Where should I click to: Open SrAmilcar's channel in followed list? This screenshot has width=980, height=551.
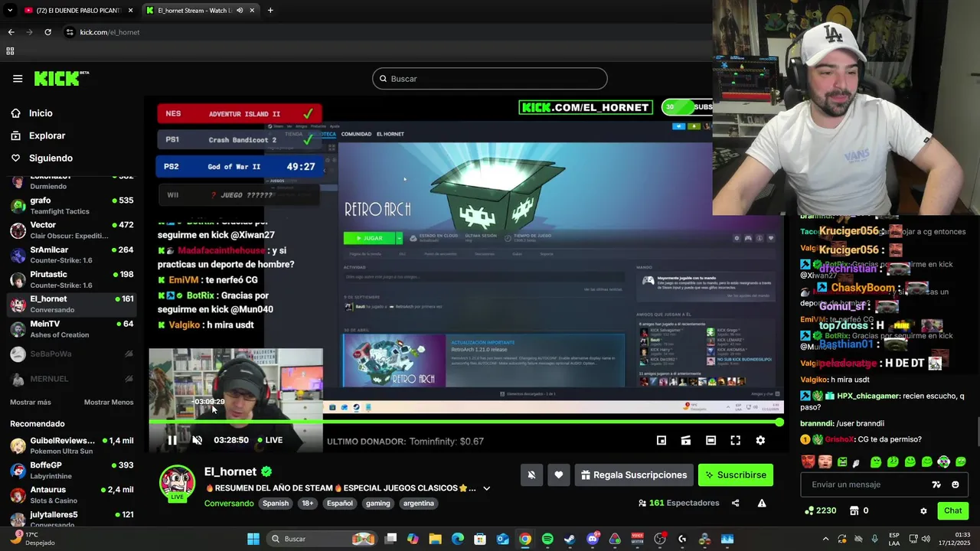(72, 255)
